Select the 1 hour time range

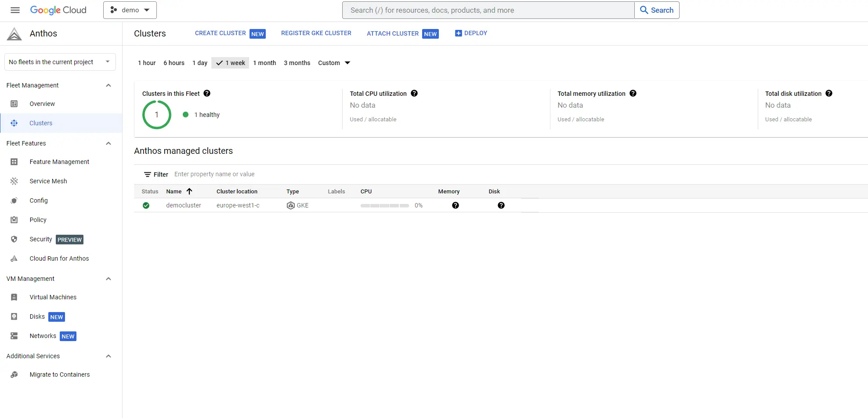tap(147, 63)
